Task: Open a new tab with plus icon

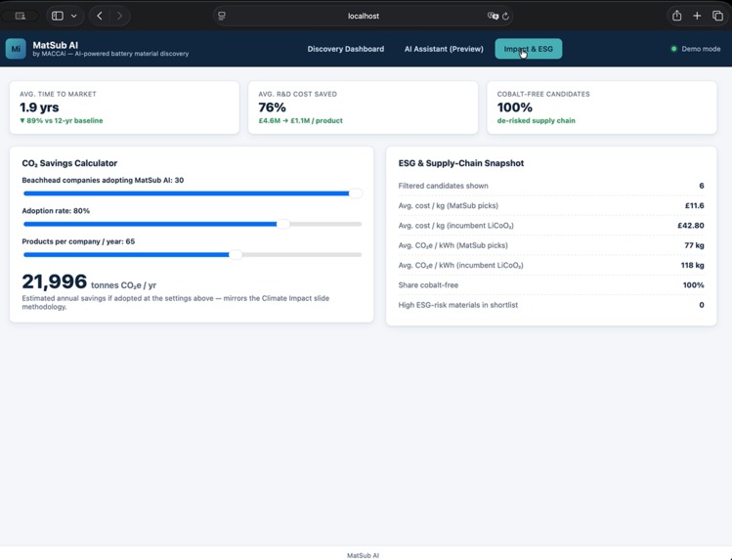Action: (x=697, y=16)
